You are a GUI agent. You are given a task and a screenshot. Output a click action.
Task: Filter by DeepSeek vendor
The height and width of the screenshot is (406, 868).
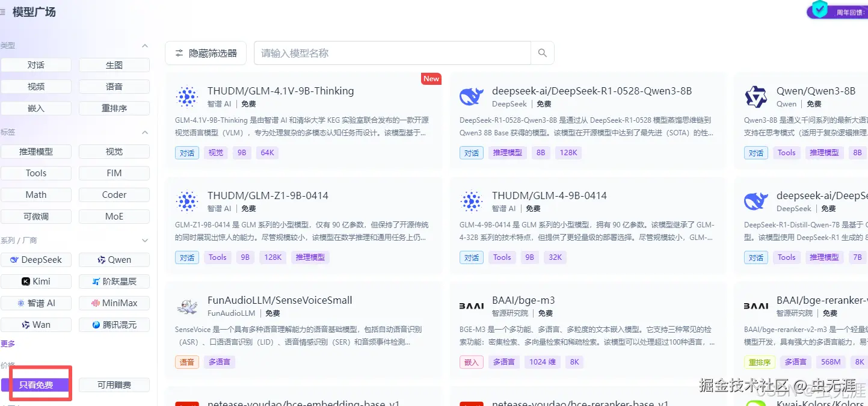pos(36,260)
